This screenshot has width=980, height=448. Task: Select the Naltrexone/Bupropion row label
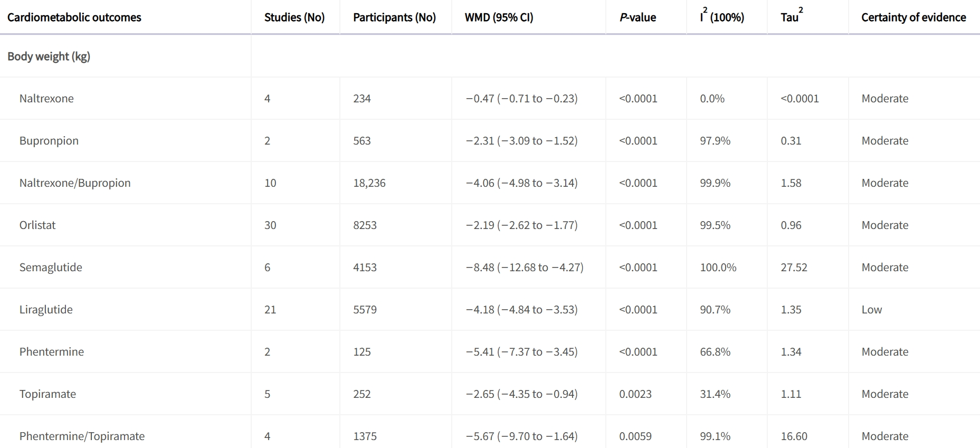click(x=75, y=183)
